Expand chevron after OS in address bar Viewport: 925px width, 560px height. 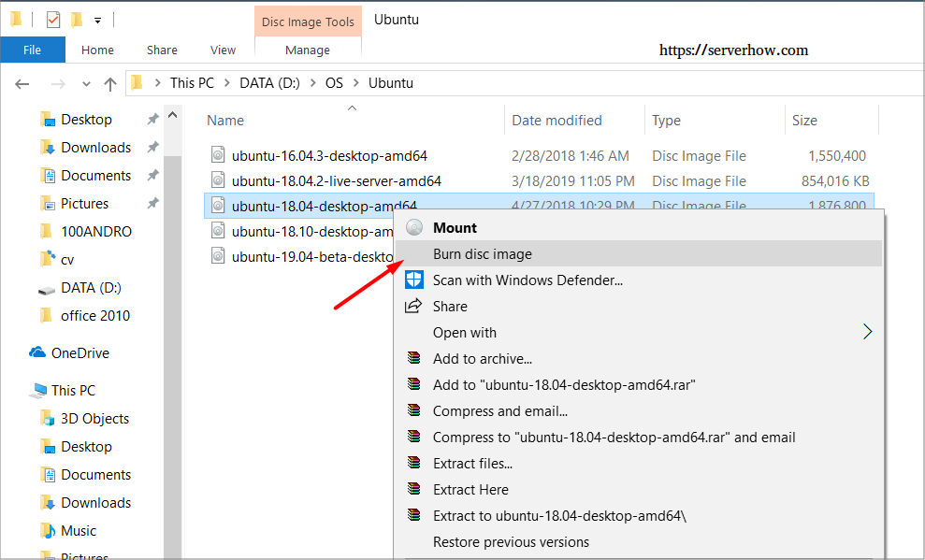click(x=355, y=83)
